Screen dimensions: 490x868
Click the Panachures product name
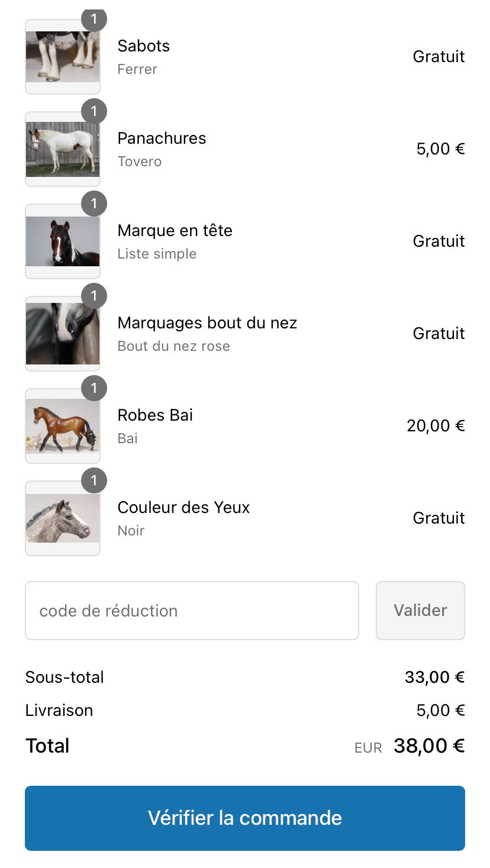click(x=162, y=138)
